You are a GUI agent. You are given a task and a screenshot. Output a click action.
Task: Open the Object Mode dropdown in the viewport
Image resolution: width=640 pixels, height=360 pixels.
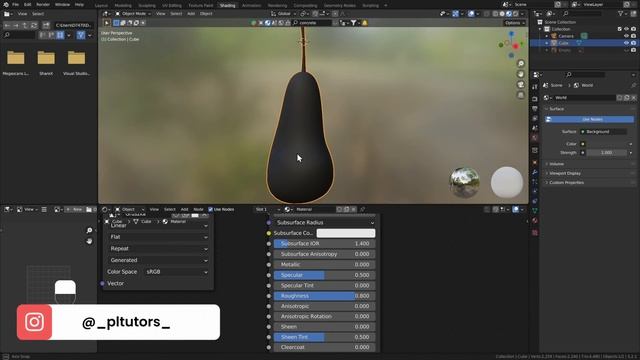133,13
